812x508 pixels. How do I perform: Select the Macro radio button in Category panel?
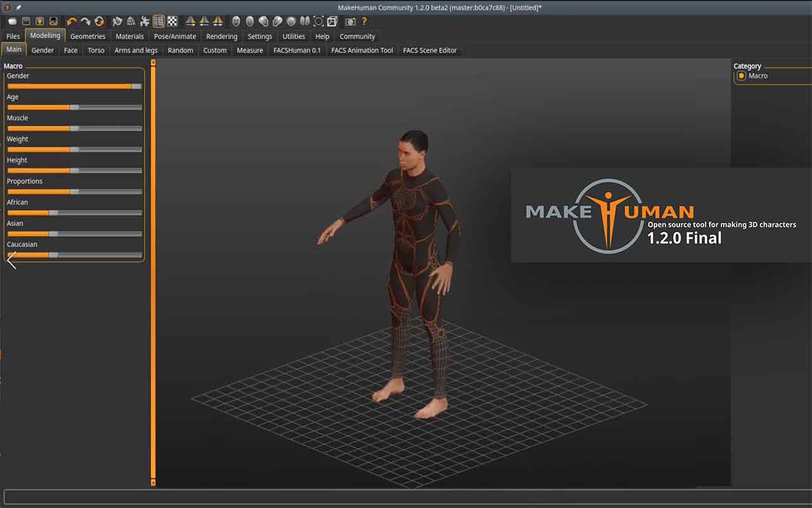coord(742,76)
